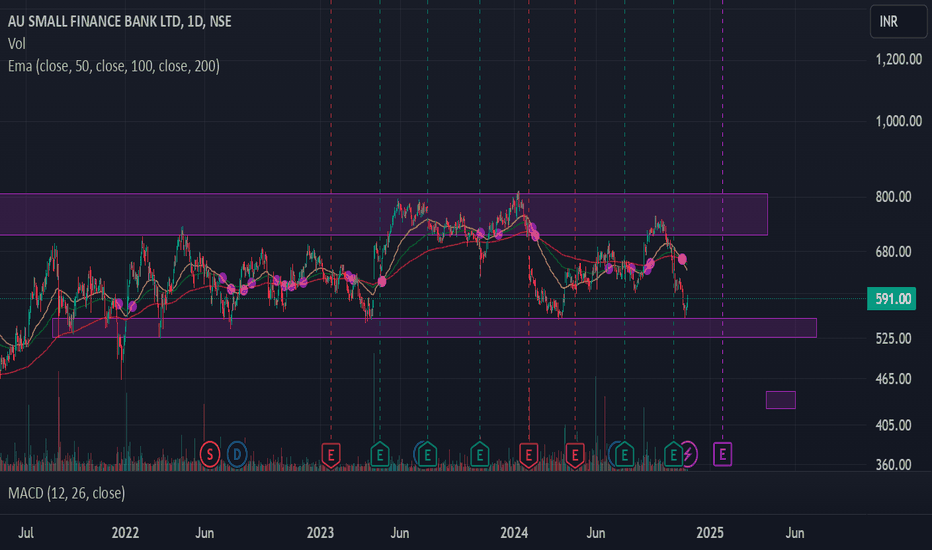Open the INR currency selector
The width and height of the screenshot is (932, 550).
coord(898,21)
